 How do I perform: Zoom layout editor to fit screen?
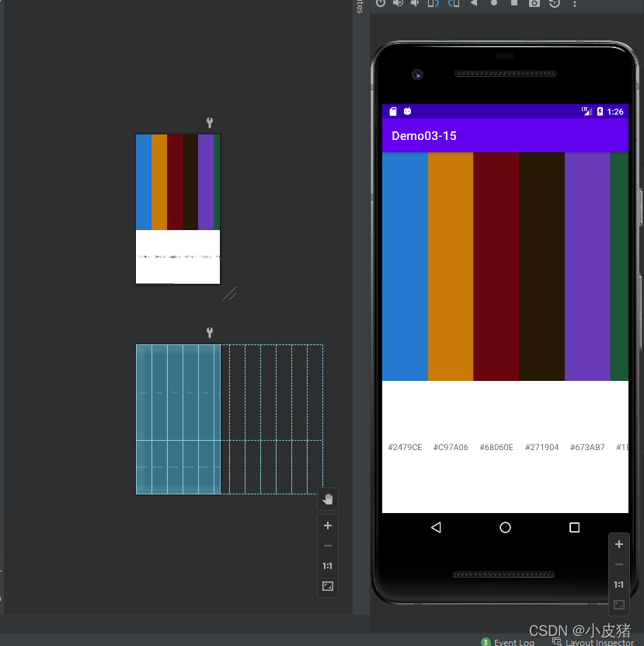(328, 586)
